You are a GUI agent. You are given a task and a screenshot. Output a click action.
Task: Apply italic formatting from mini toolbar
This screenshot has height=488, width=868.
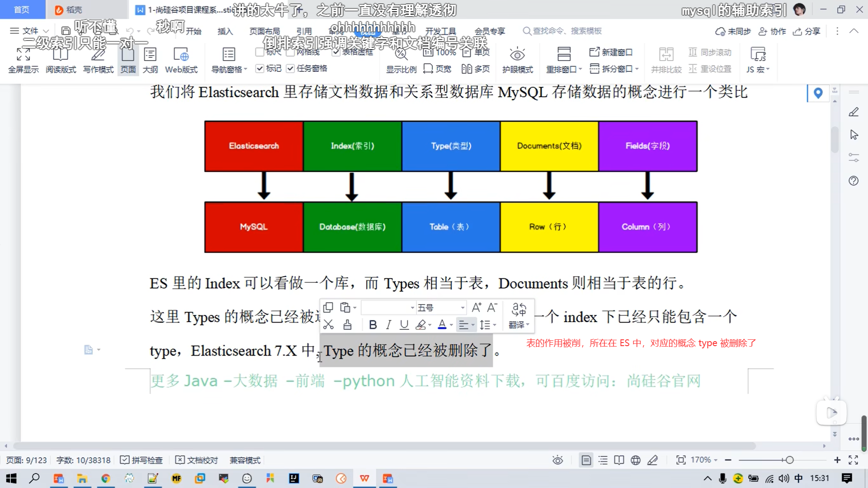(x=388, y=324)
